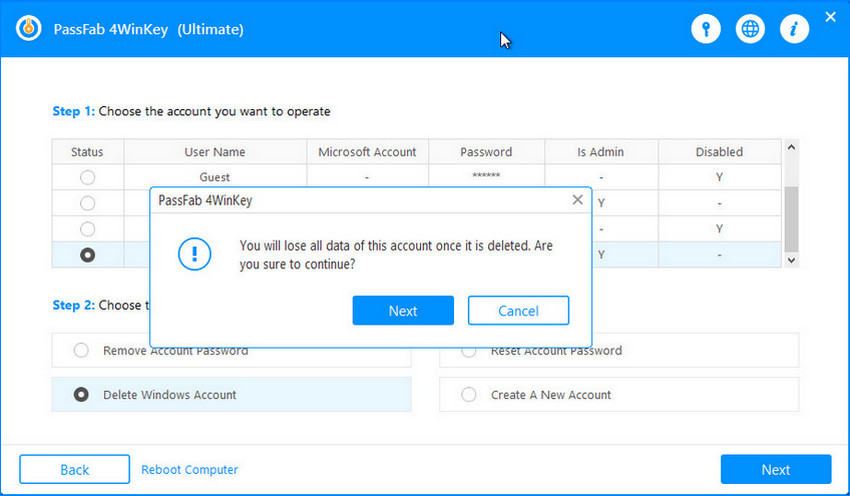Cancel the account deletion dialog
This screenshot has width=850, height=496.
[518, 311]
